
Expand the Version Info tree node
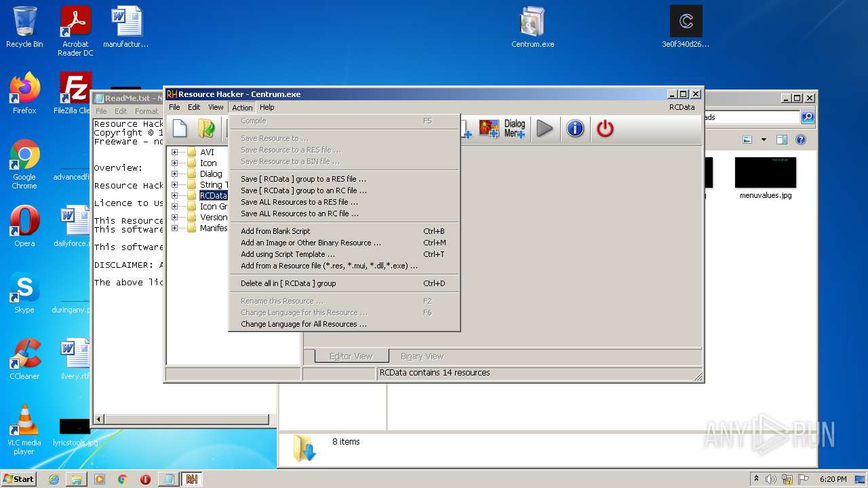pos(174,218)
